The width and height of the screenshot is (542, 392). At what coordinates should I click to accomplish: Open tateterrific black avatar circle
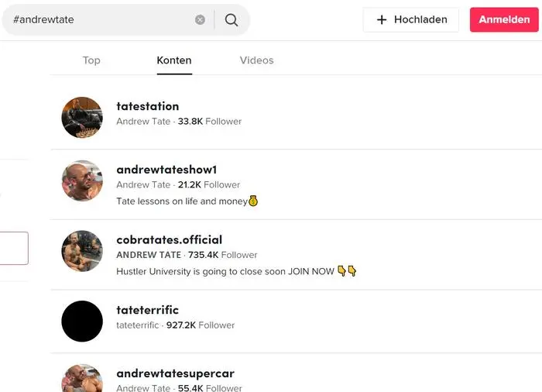click(x=82, y=321)
